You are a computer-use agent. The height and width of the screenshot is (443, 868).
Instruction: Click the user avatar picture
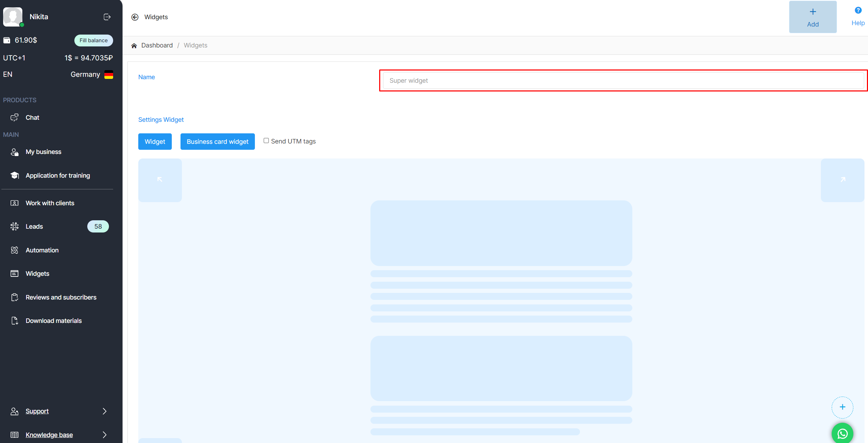13,16
